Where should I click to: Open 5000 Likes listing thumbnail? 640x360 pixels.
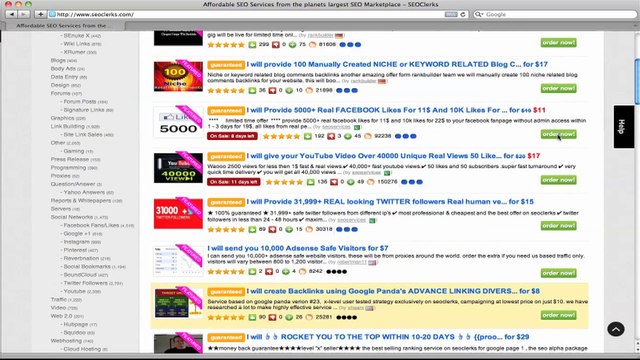pyautogui.click(x=178, y=122)
